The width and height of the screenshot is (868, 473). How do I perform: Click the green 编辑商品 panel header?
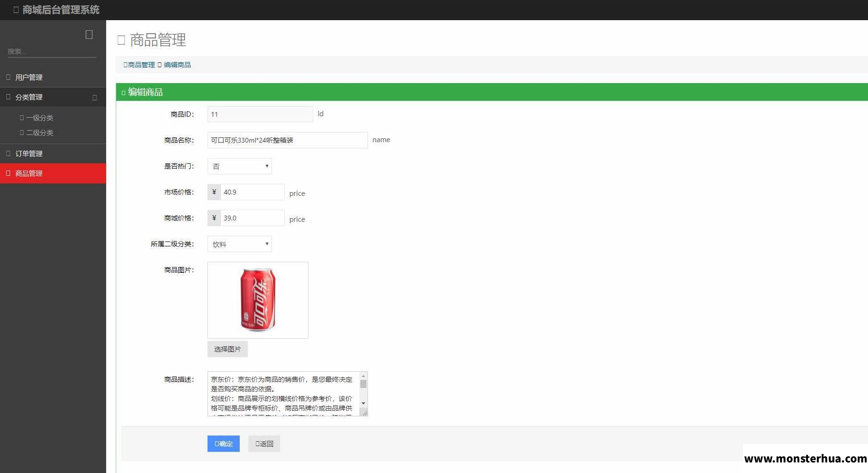(x=492, y=92)
